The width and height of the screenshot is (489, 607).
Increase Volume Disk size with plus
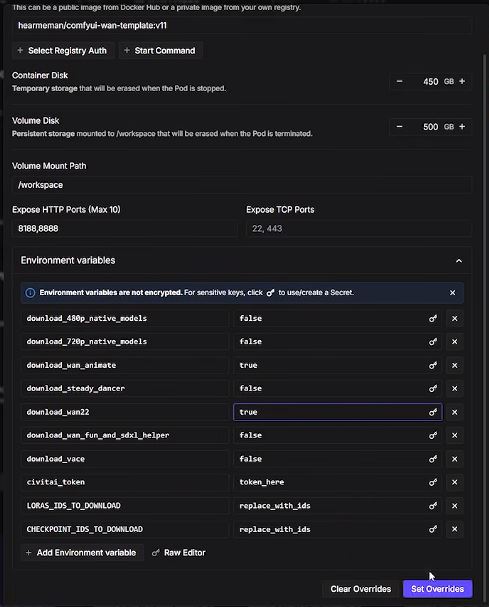[x=462, y=127]
